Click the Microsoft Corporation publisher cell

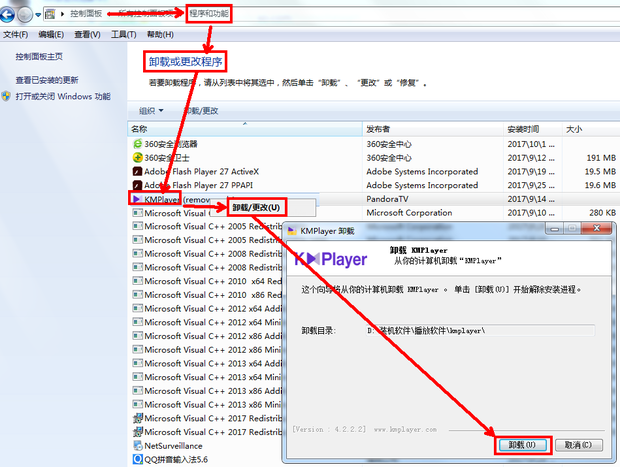409,213
